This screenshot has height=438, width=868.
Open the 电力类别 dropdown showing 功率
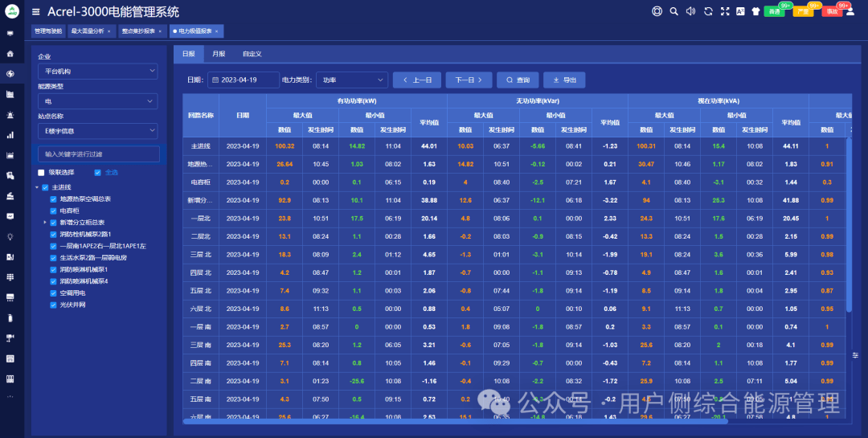click(352, 80)
